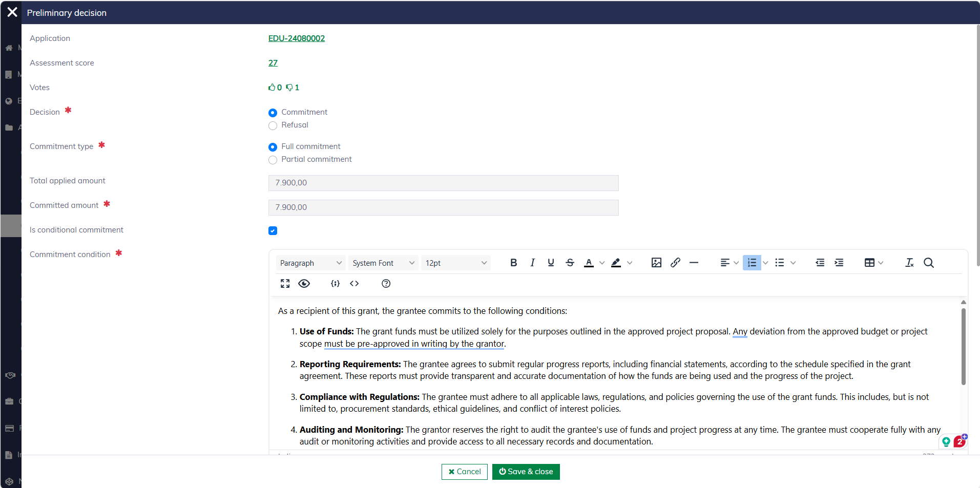Screen dimensions: 980x488
Task: Click the Save & close button
Action: (526, 472)
